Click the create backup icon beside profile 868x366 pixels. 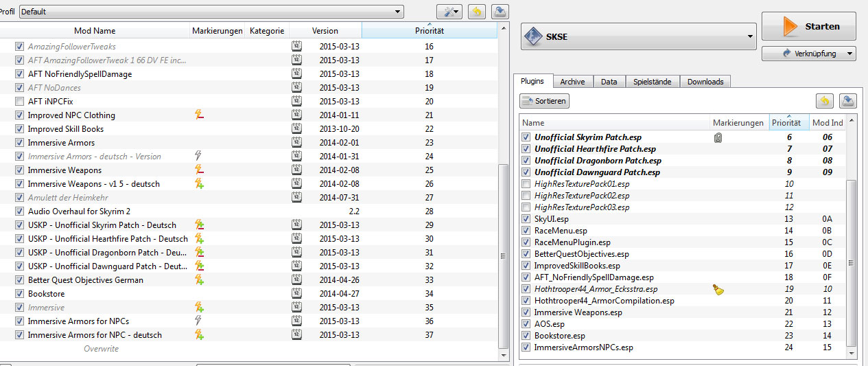501,11
